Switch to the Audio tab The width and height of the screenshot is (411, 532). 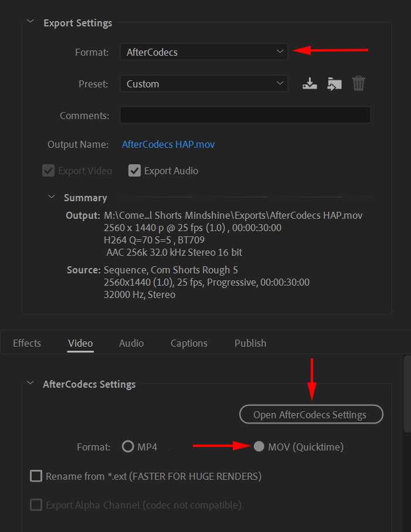[x=131, y=343]
